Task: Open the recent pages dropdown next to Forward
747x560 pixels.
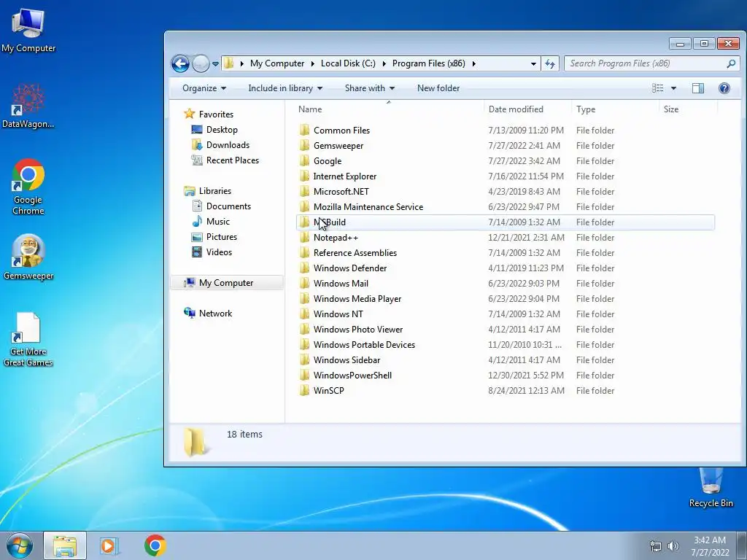Action: (x=215, y=64)
